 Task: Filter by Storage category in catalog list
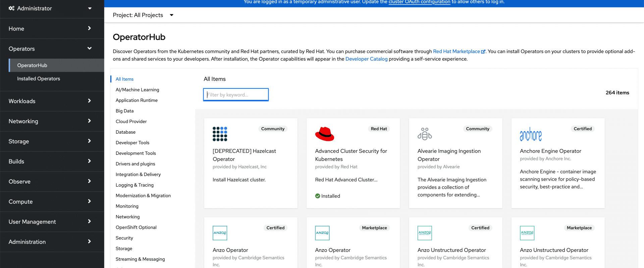coord(124,249)
